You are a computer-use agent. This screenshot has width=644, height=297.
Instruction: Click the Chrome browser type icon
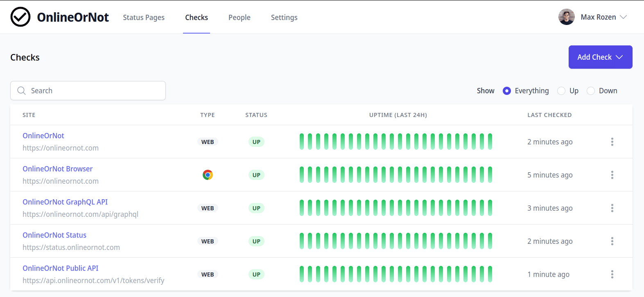[208, 175]
